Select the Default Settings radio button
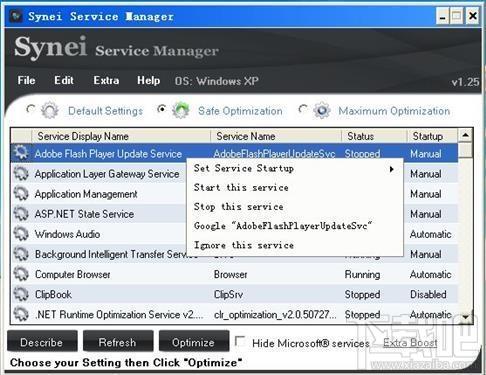This screenshot has width=486, height=375. pyautogui.click(x=31, y=109)
